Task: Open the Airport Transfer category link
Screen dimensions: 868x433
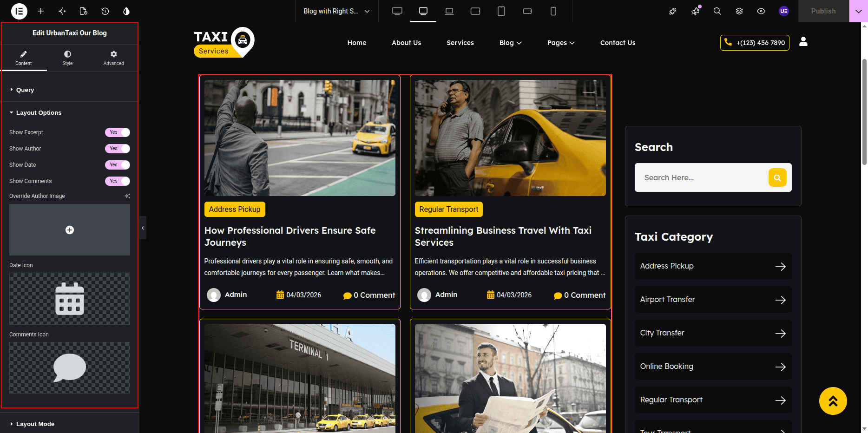Action: (x=713, y=300)
